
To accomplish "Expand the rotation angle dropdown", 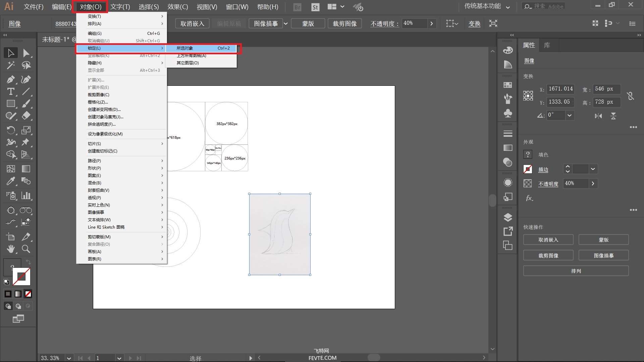I will (x=570, y=115).
